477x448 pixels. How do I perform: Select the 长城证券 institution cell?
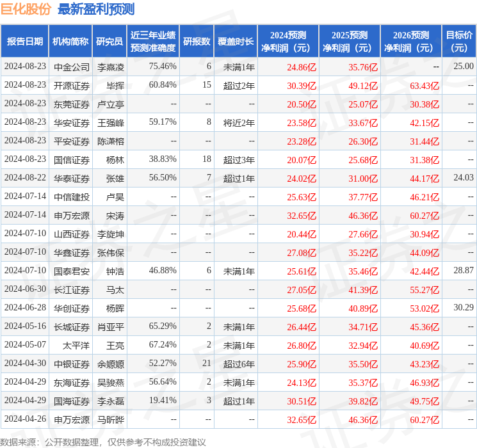pos(72,327)
